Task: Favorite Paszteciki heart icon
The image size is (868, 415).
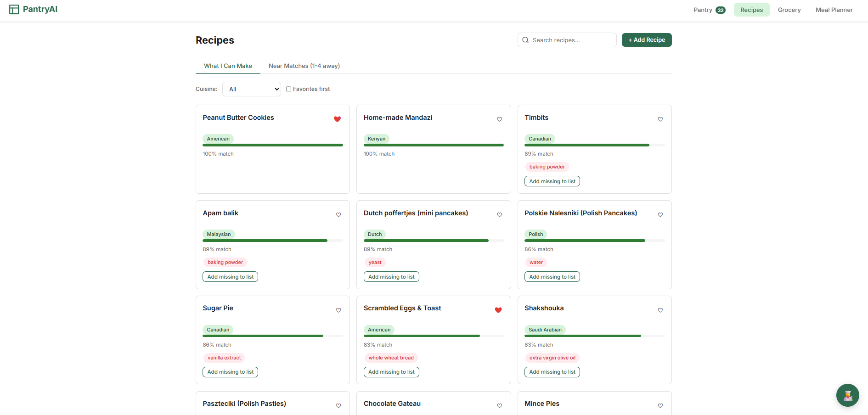Action: pyautogui.click(x=338, y=406)
